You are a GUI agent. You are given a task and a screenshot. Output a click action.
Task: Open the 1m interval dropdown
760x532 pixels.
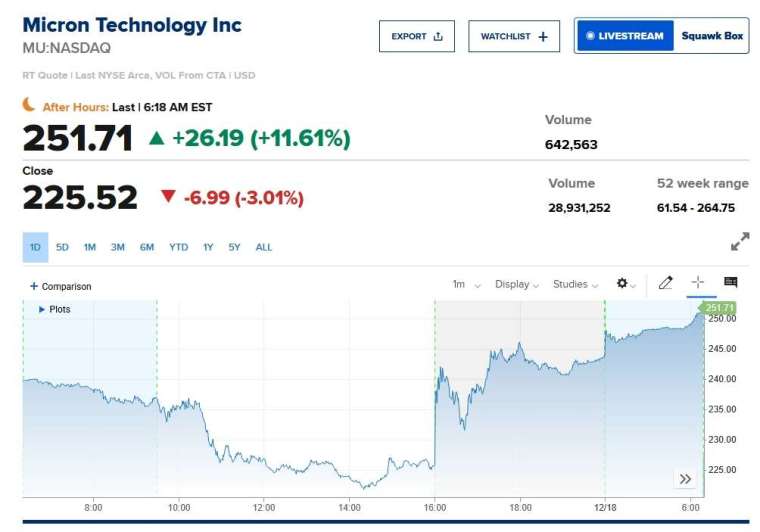coord(466,284)
